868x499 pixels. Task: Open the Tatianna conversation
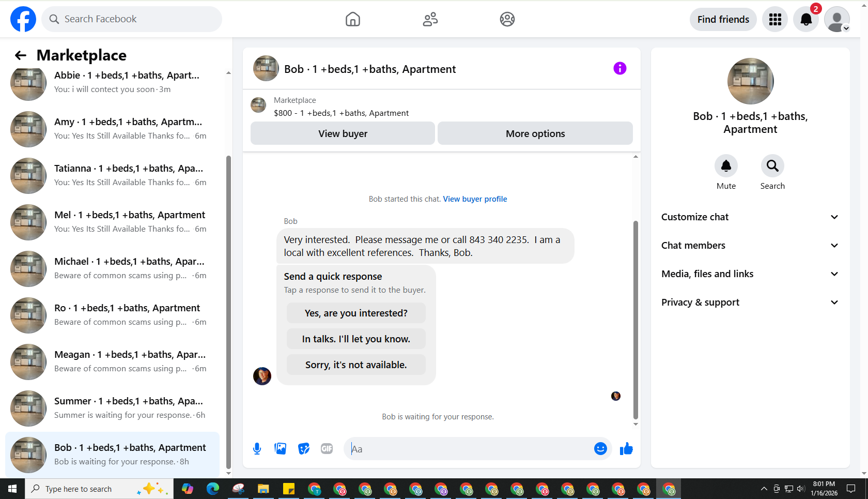click(x=113, y=176)
